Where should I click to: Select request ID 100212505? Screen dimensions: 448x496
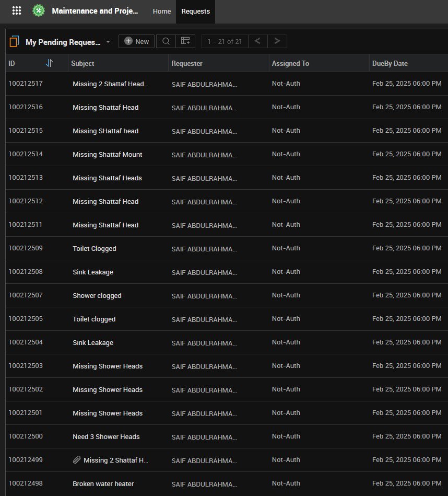click(26, 318)
